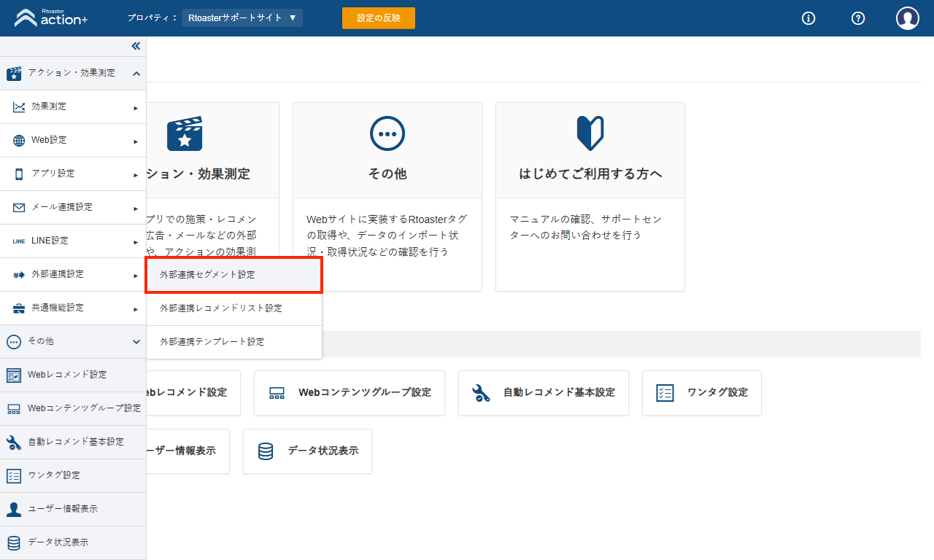Click the sidebar ユーザー情報表示 person icon
This screenshot has width=934, height=560.
point(14,510)
